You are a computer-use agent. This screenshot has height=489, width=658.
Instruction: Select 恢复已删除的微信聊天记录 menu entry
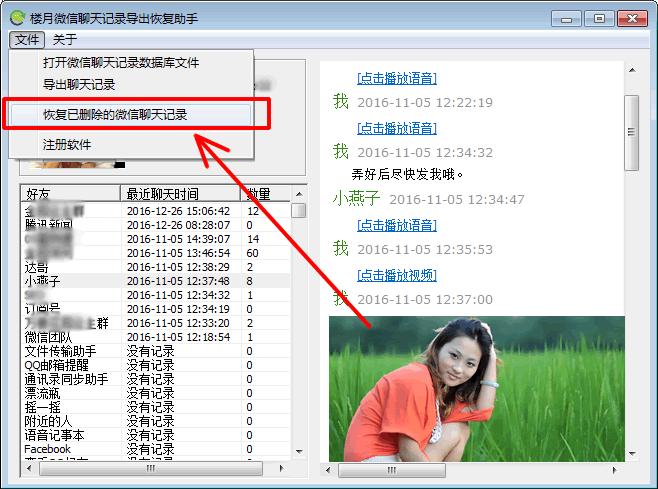pyautogui.click(x=131, y=115)
